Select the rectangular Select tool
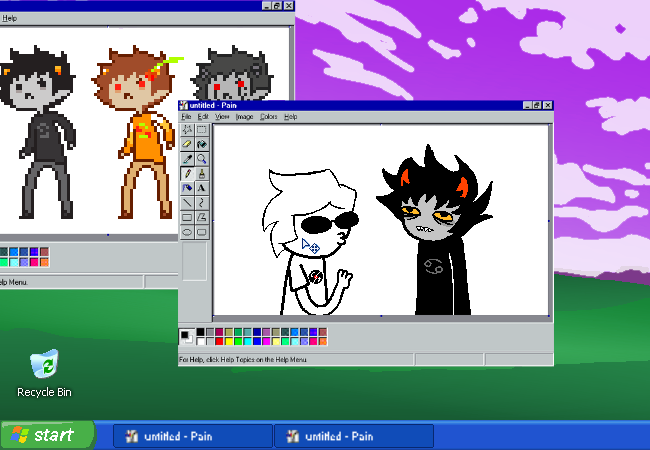Screen dimensions: 650x450 pyautogui.click(x=202, y=129)
